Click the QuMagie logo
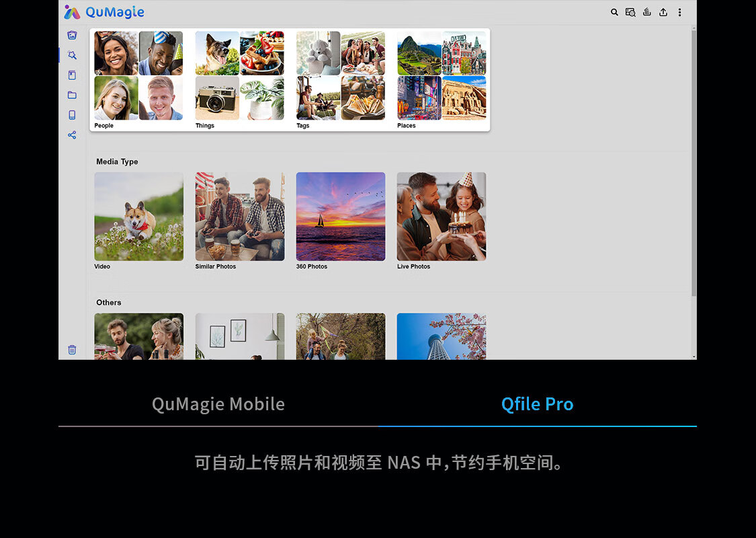756x538 pixels. pos(104,12)
